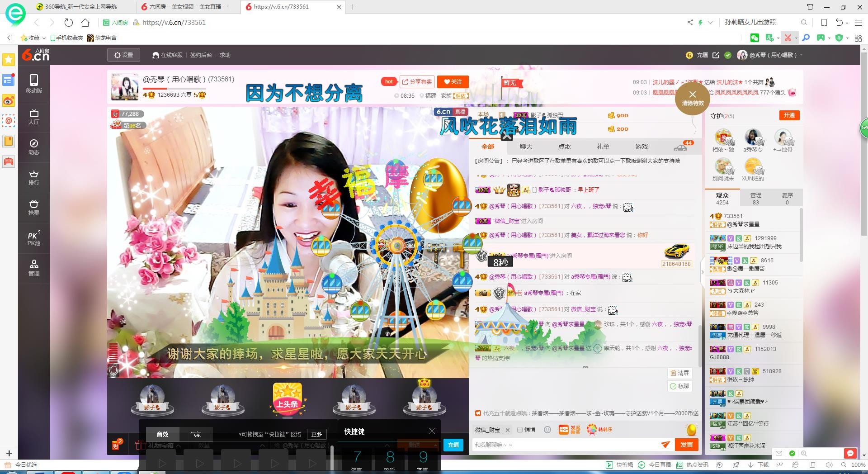Click the 转转乐 spin wheel icon
The width and height of the screenshot is (868, 474).
[599, 430]
